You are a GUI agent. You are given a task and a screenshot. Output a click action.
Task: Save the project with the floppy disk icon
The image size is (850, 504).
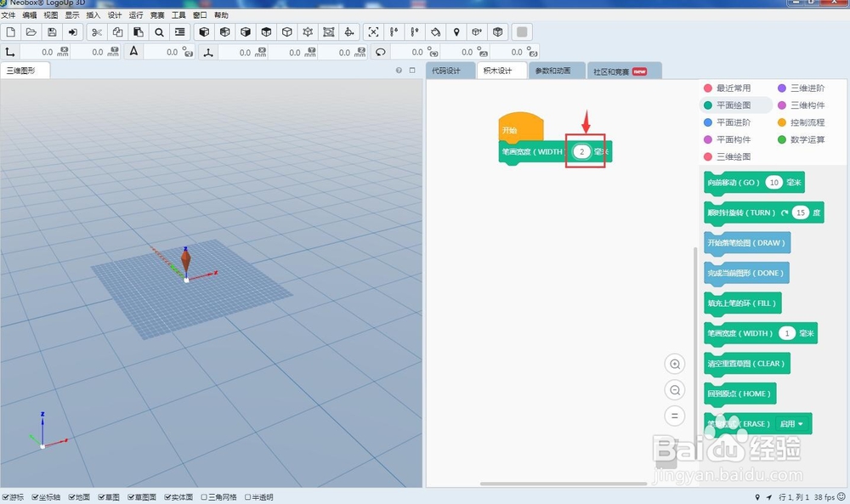coord(52,32)
